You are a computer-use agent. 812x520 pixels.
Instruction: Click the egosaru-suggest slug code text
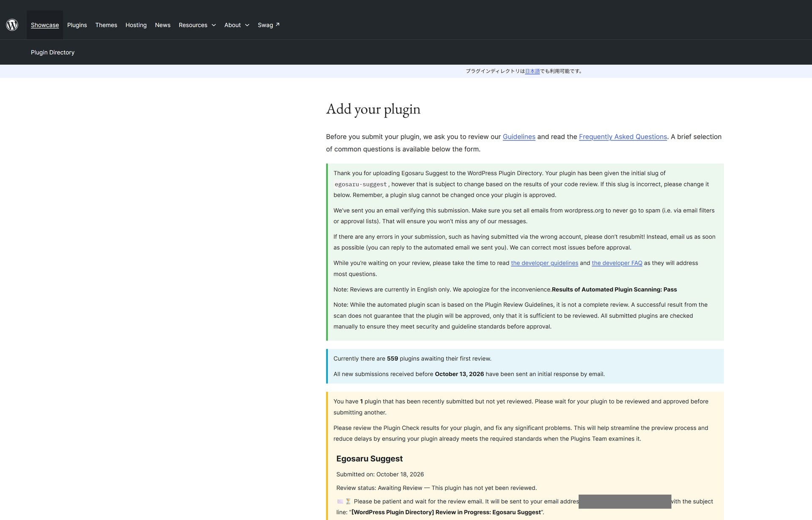tap(360, 184)
